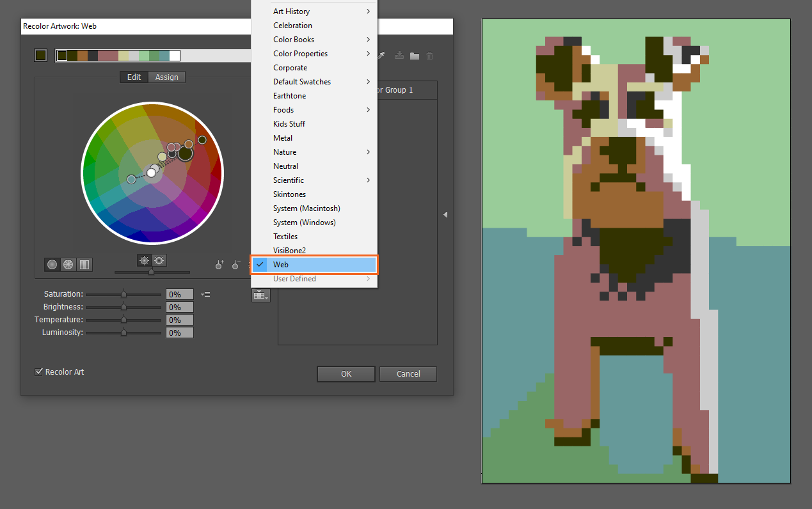The height and width of the screenshot is (509, 812).
Task: Select the large dark base color marker
Action: (x=186, y=153)
